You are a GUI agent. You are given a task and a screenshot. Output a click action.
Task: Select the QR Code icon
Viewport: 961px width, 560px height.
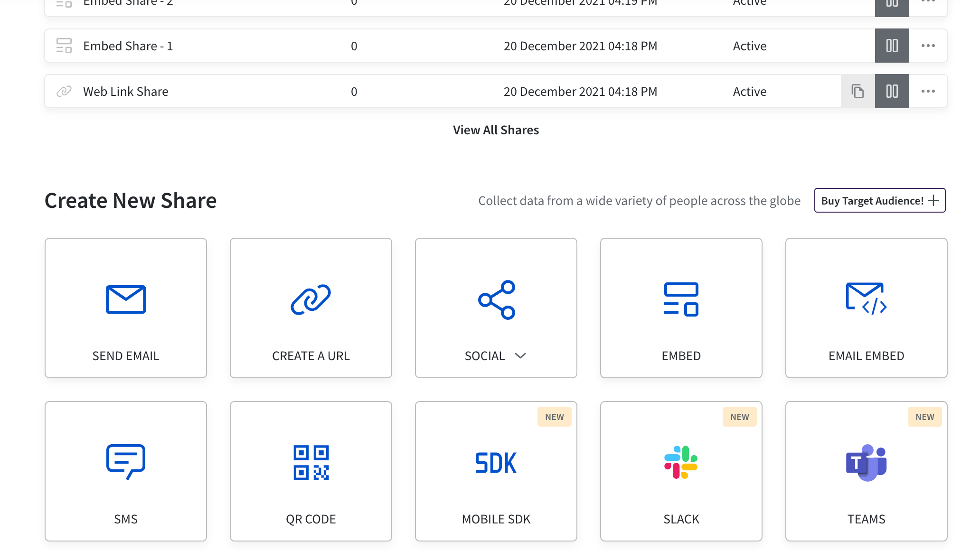[x=311, y=463]
